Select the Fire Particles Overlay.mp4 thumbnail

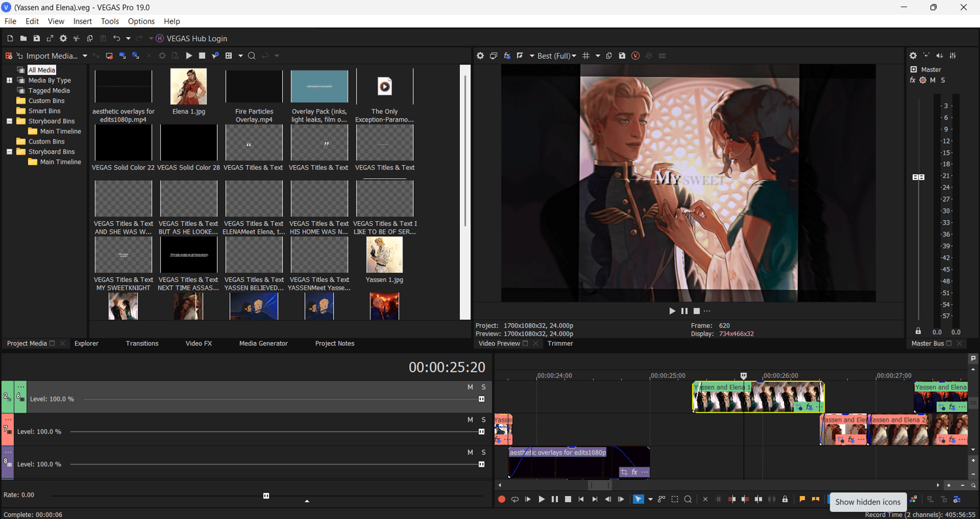click(x=254, y=87)
